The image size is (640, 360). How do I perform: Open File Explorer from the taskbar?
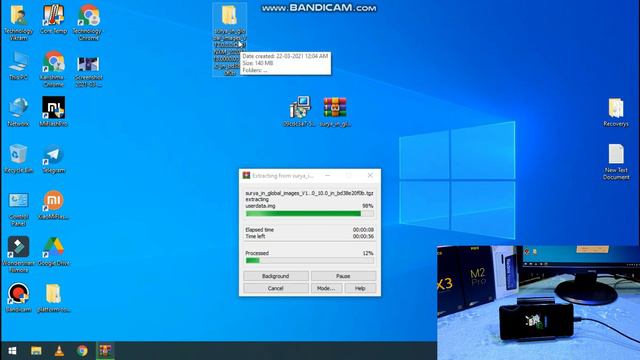(36, 351)
